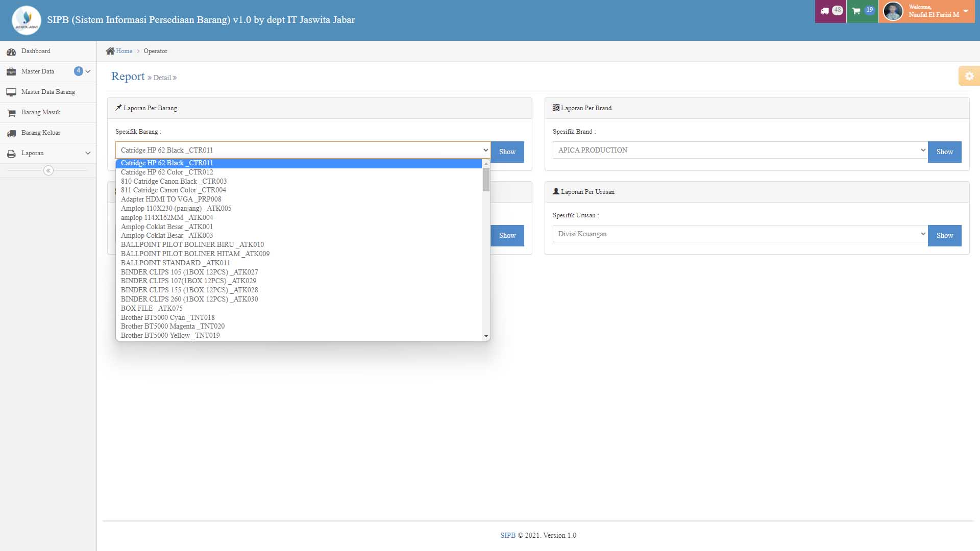This screenshot has height=551, width=980.
Task: Click the Home breadcrumb house icon
Action: [110, 51]
